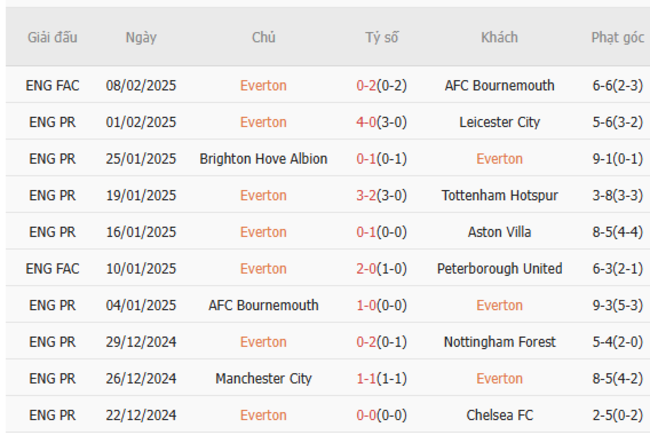Select Tottenham Hotspur in the Khách column
Screen dimensions: 650x435
pos(499,195)
